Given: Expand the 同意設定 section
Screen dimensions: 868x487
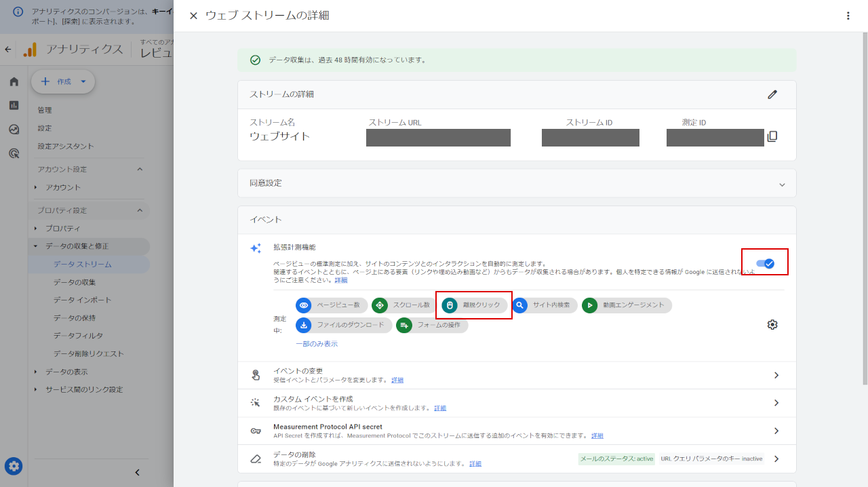Looking at the screenshot, I should [x=782, y=184].
